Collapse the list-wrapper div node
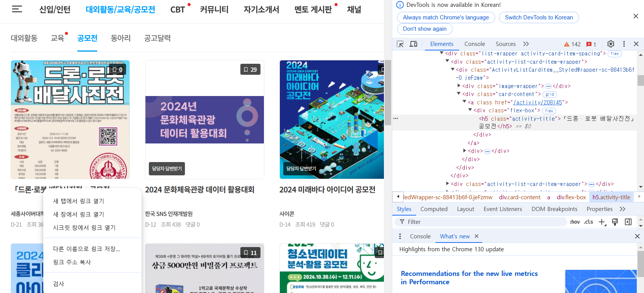The image size is (644, 293). pos(442,53)
